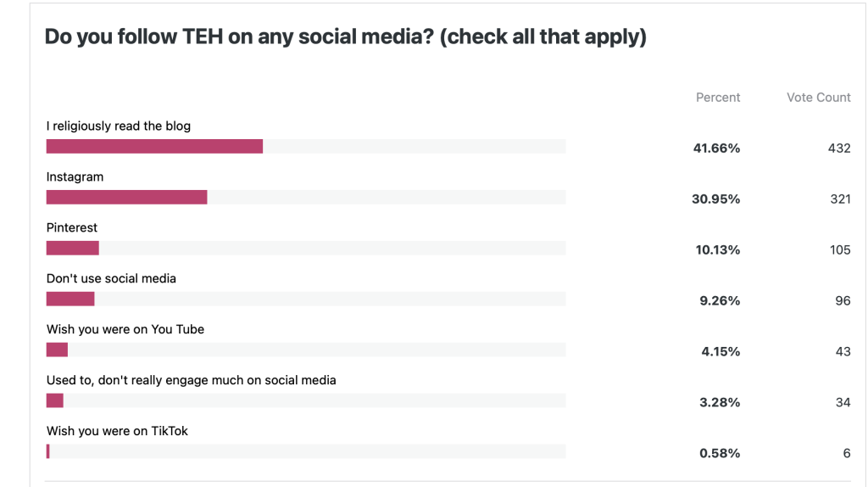Click the vote count of 105
Image resolution: width=868 pixels, height=487 pixels.
(839, 250)
